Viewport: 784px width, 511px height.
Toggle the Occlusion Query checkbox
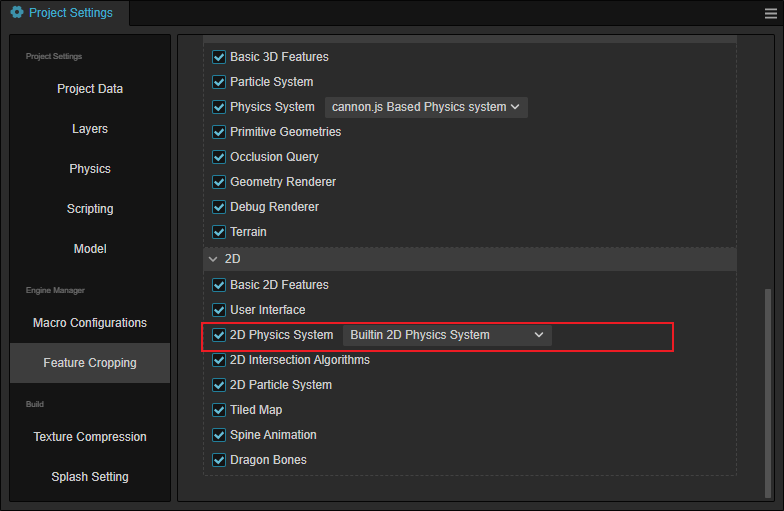tap(219, 157)
